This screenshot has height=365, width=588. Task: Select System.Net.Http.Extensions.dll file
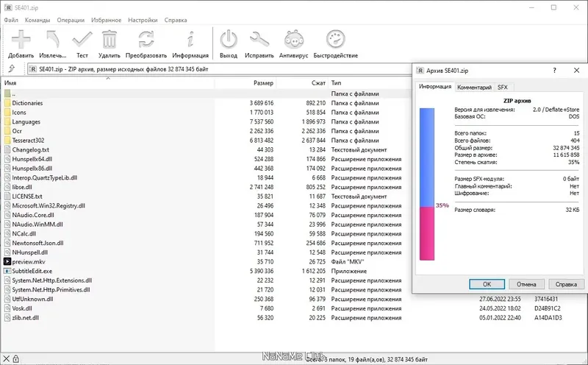[51, 280]
